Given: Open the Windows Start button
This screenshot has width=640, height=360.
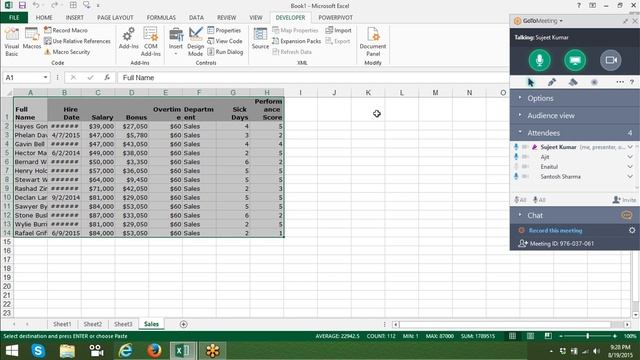Looking at the screenshot, I should click(12, 351).
